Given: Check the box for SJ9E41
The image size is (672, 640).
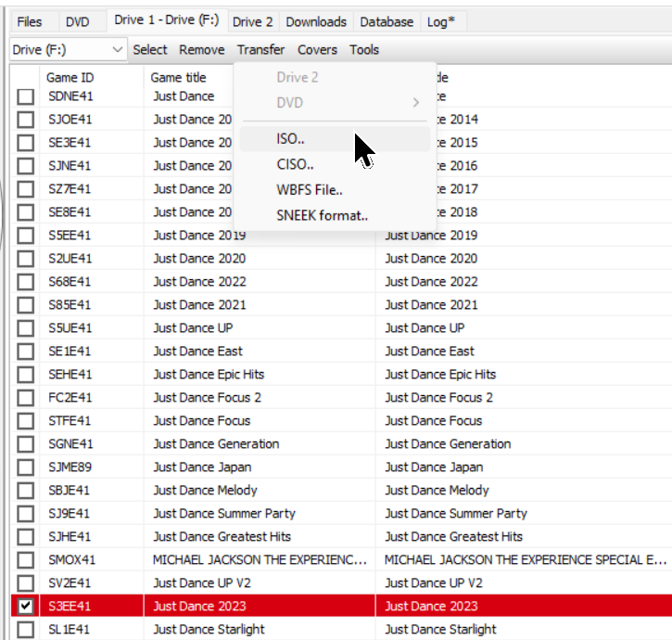Looking at the screenshot, I should [x=26, y=514].
